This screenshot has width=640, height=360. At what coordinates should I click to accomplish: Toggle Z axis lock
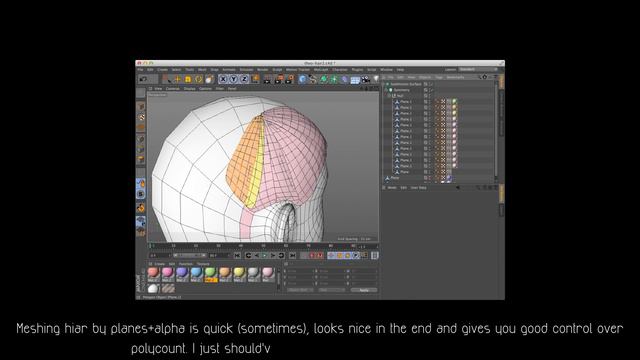244,79
